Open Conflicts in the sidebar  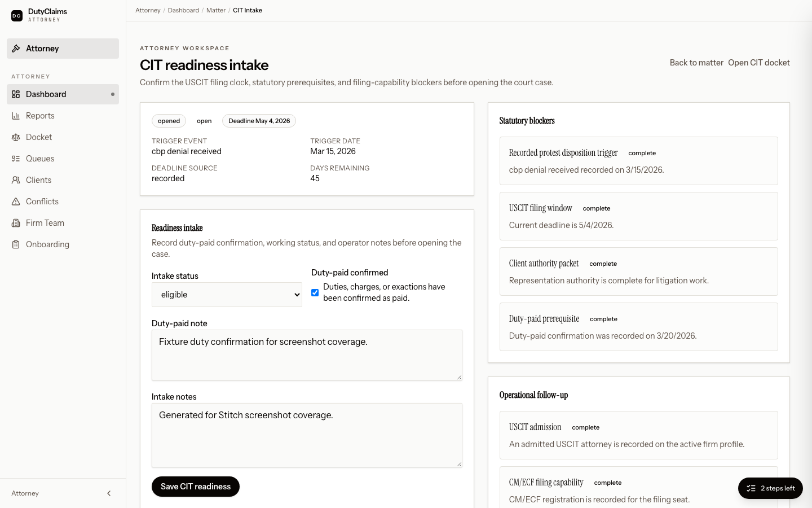tap(63, 202)
